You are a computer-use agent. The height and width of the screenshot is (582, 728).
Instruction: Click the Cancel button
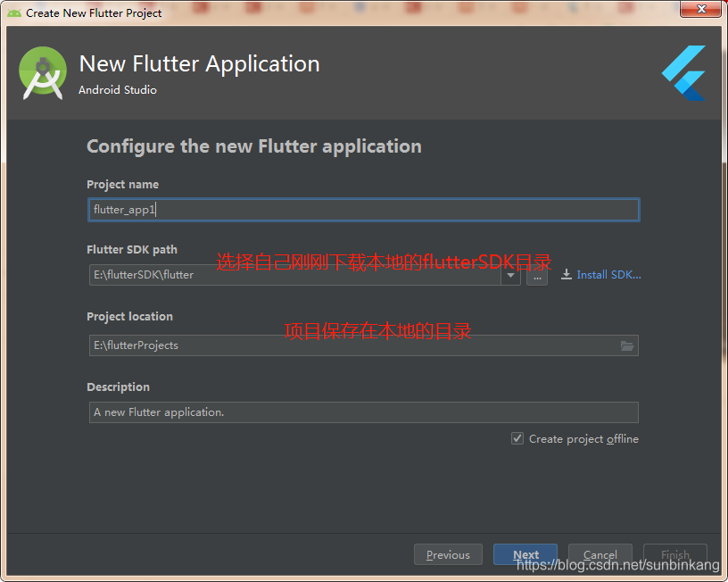coord(600,554)
